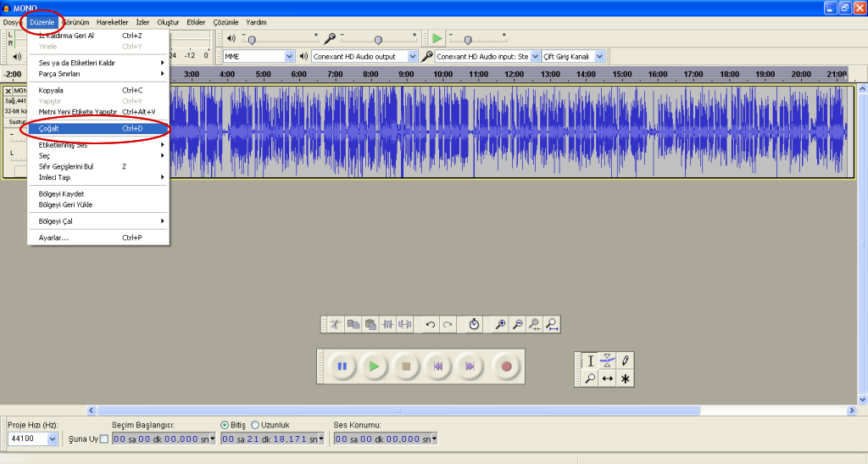The image size is (868, 464).
Task: Click the Skip to End button
Action: pyautogui.click(x=470, y=366)
